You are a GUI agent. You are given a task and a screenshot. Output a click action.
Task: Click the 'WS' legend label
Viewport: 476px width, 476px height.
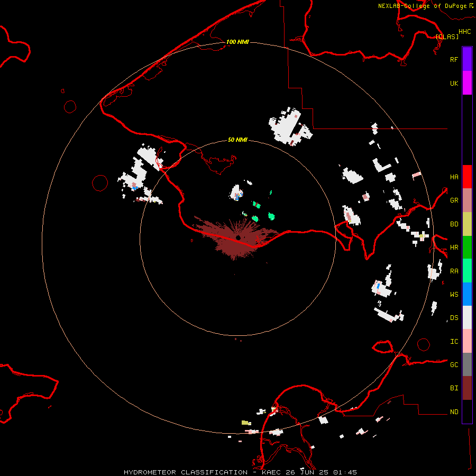[x=454, y=295]
